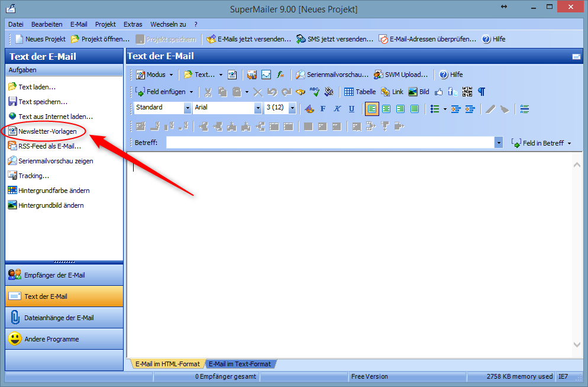The image size is (588, 387).
Task: Click the font color palette icon
Action: coord(309,109)
